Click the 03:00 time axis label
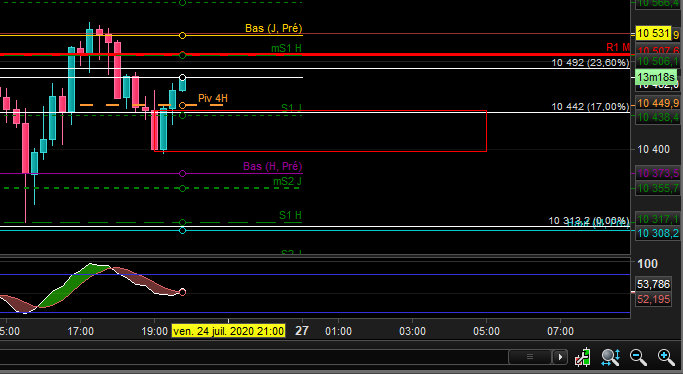The height and width of the screenshot is (374, 683). coord(413,331)
